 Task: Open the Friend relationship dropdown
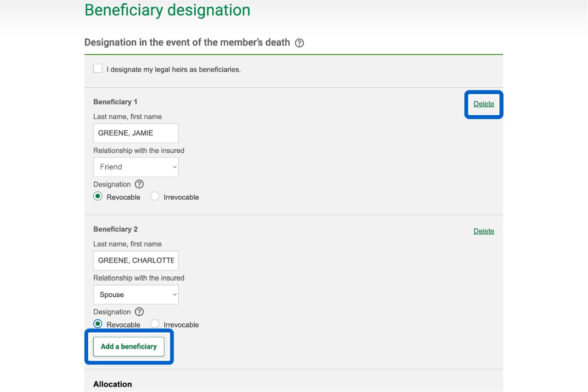[x=136, y=167]
